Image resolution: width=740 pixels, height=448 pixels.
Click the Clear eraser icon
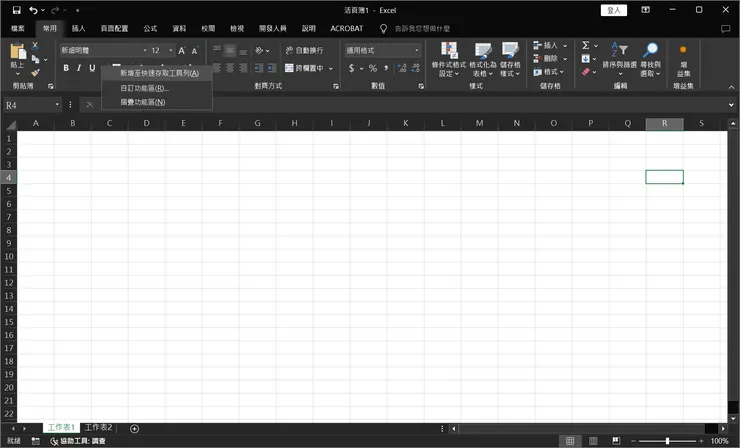point(586,72)
